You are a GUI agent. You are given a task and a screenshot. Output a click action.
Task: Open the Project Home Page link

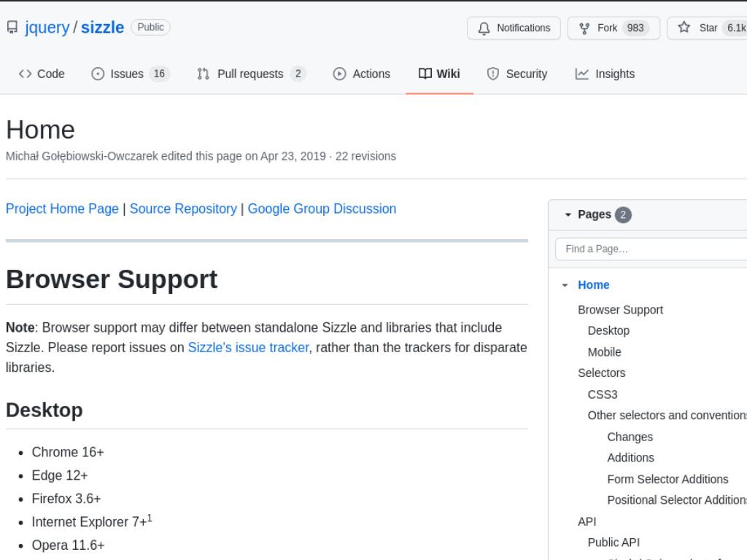coord(62,209)
